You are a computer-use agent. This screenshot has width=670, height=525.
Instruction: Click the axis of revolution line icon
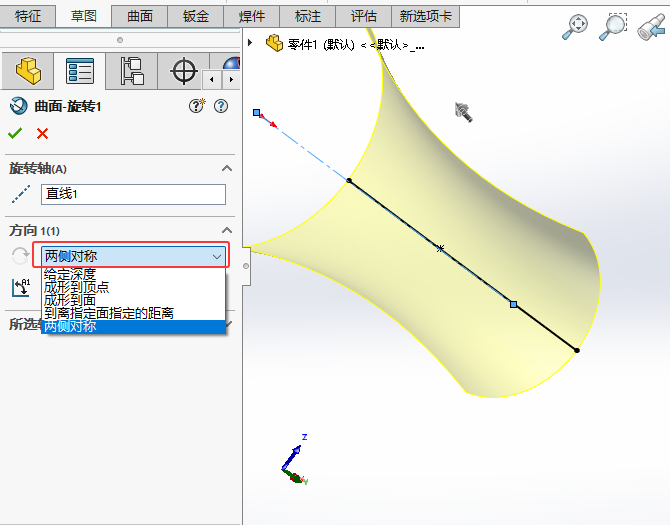point(21,194)
